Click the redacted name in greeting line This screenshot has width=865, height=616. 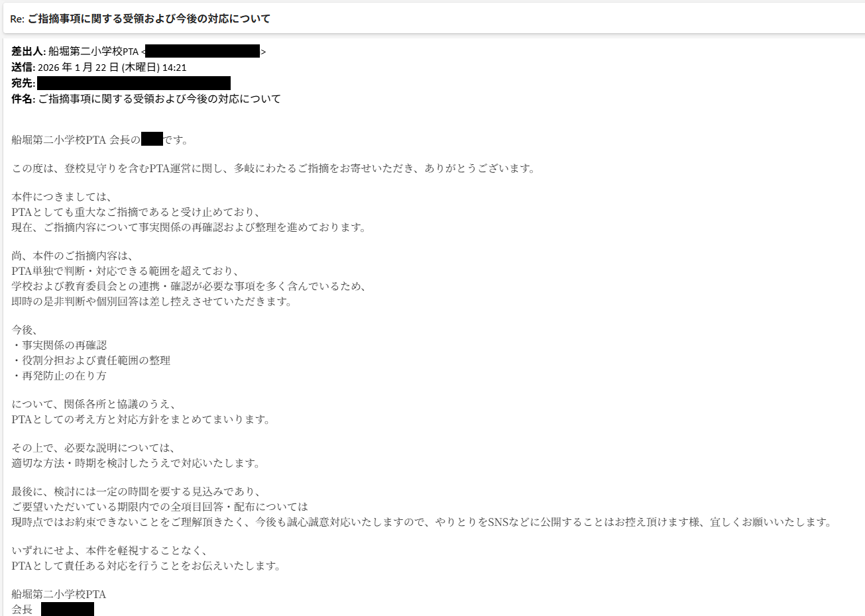click(152, 139)
